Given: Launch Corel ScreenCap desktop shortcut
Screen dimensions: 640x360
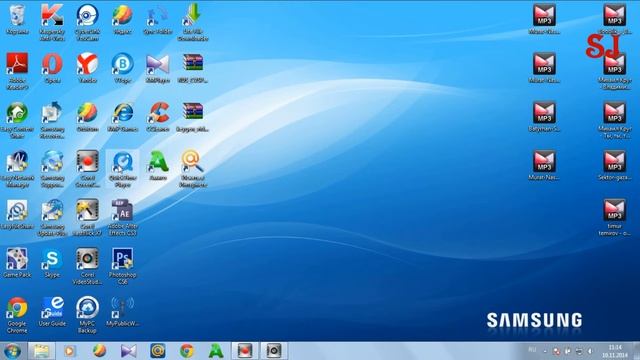Looking at the screenshot, I should pyautogui.click(x=87, y=169).
